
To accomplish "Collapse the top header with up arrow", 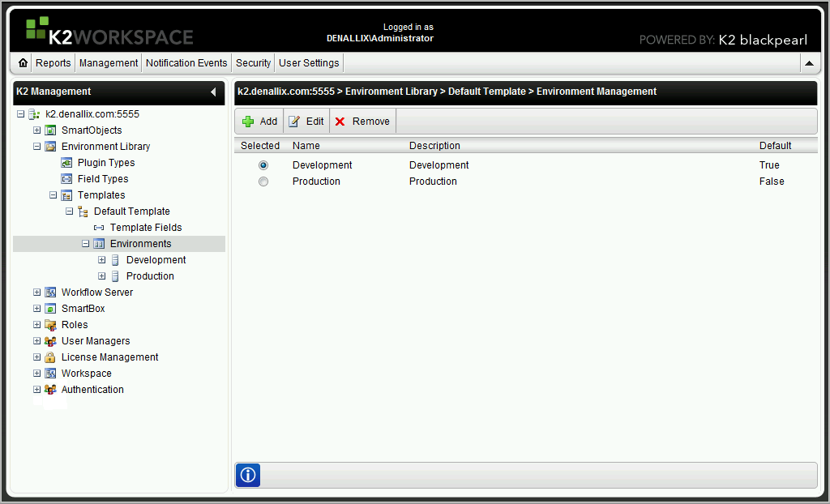I will pos(809,63).
